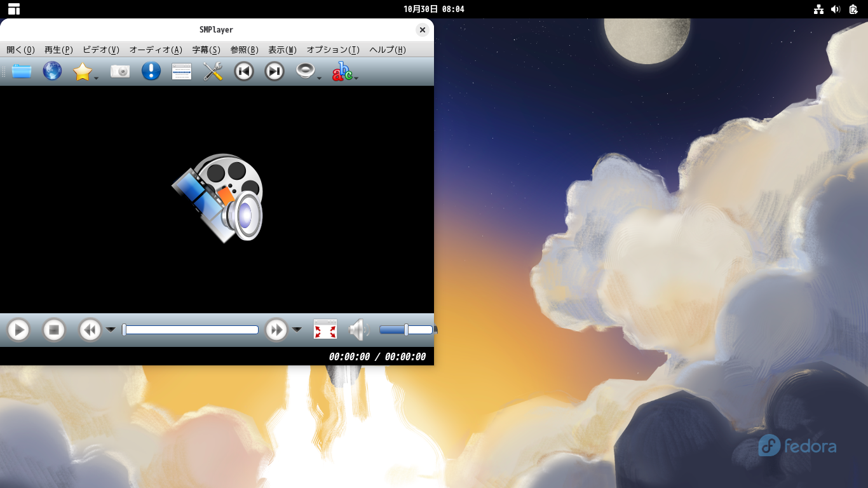Show file information via the blue exclamation icon
The width and height of the screenshot is (868, 488).
pyautogui.click(x=151, y=71)
